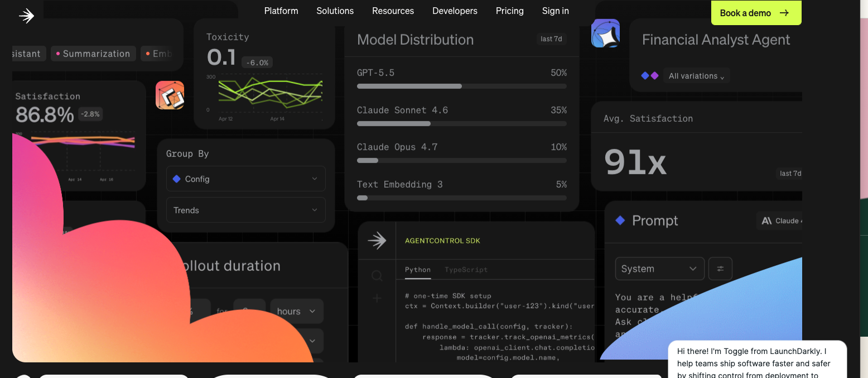Open the Config group-by dropdown
Viewport: 868px width, 378px height.
pos(246,179)
